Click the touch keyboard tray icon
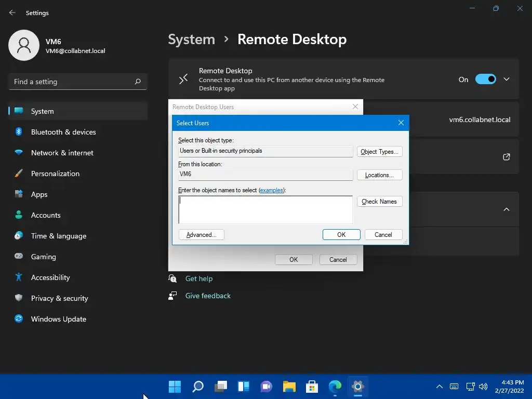This screenshot has width=532, height=399. [x=454, y=387]
